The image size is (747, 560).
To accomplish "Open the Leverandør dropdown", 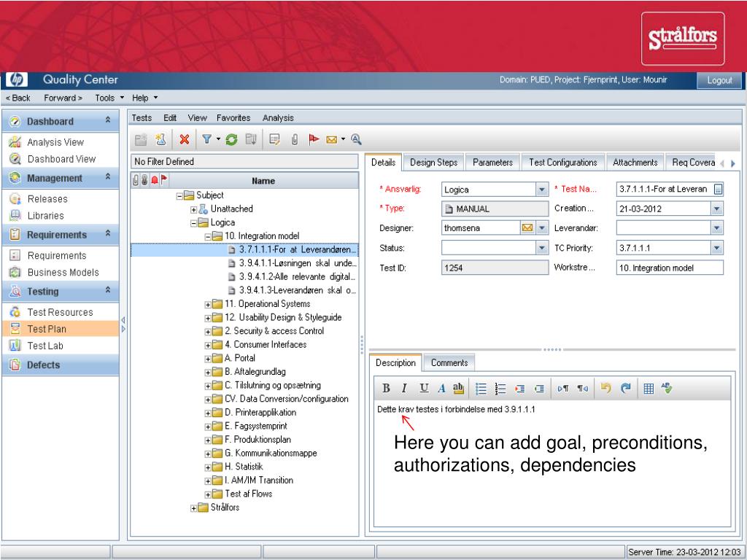I will tap(717, 228).
